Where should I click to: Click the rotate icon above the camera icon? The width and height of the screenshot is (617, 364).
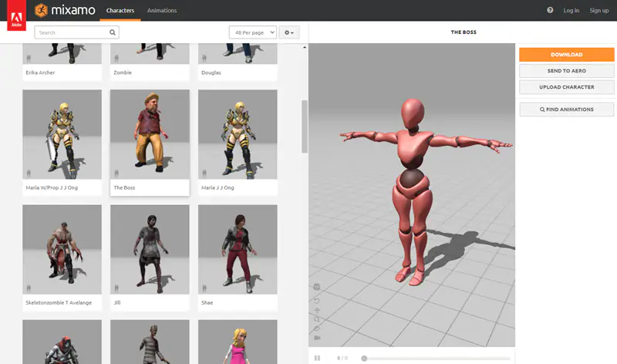pos(317,329)
